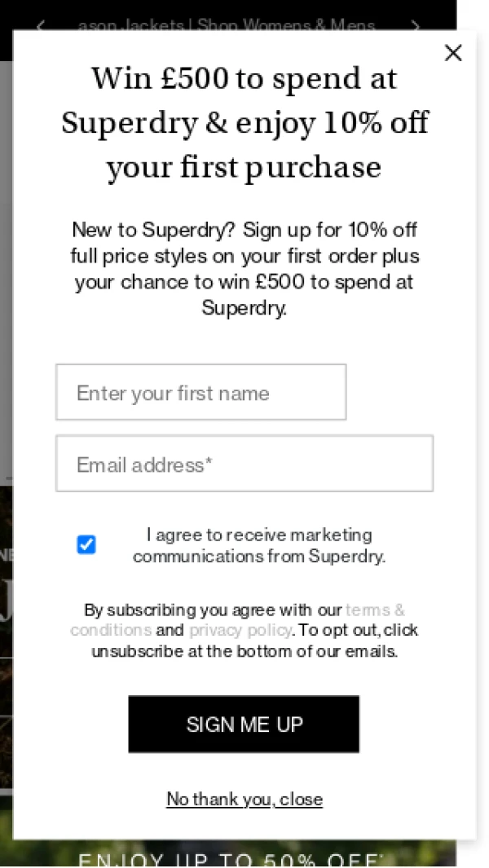
Task: Click the 'By subscribing you agree' disclaimer text
Action: click(x=214, y=610)
